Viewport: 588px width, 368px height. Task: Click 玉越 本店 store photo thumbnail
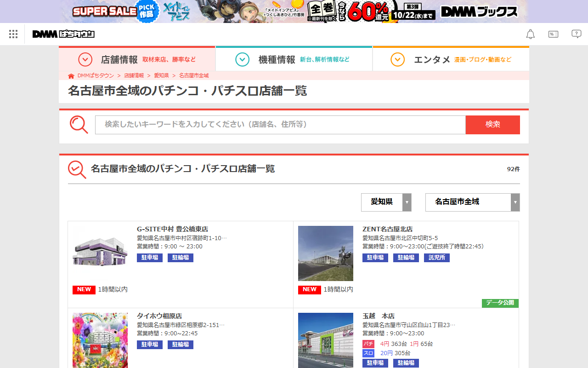(x=326, y=340)
